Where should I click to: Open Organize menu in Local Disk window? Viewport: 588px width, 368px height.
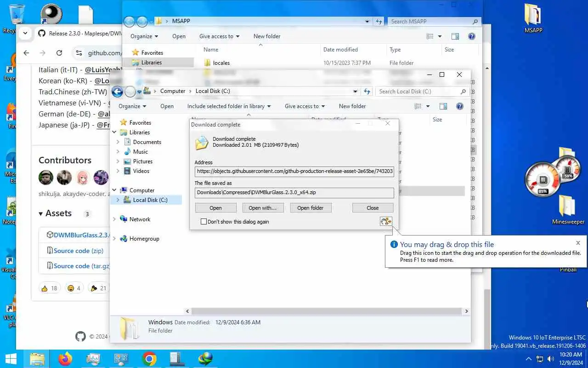pos(132,106)
